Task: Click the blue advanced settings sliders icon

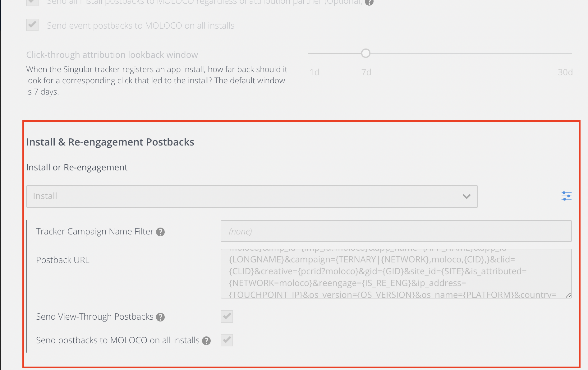Action: tap(566, 196)
